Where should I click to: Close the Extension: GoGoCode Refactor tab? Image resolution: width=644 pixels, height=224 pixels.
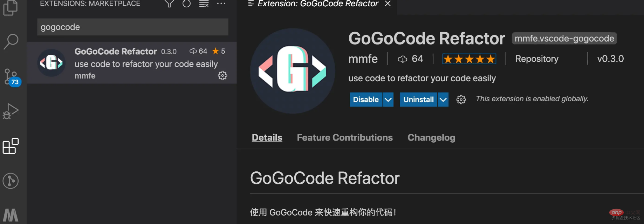point(388,4)
